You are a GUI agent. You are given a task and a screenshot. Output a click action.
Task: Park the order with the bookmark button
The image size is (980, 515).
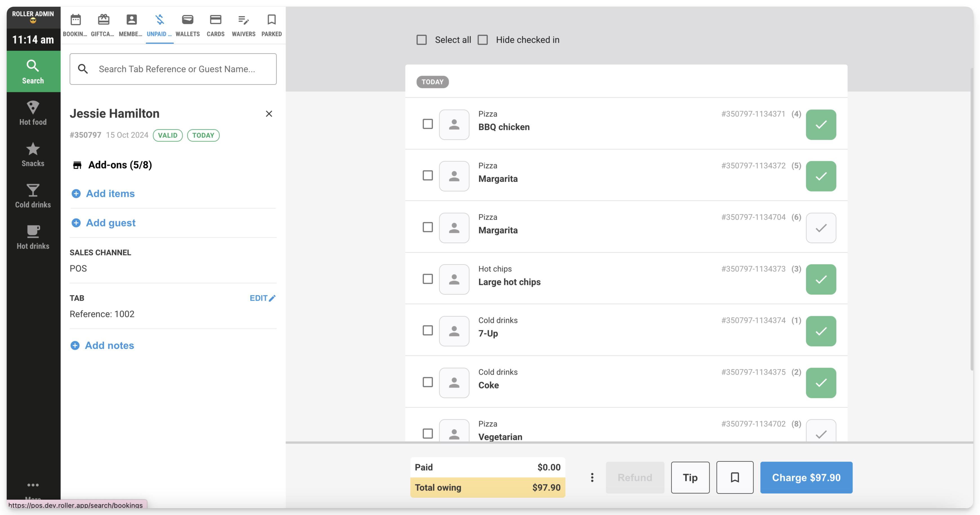[x=735, y=477]
